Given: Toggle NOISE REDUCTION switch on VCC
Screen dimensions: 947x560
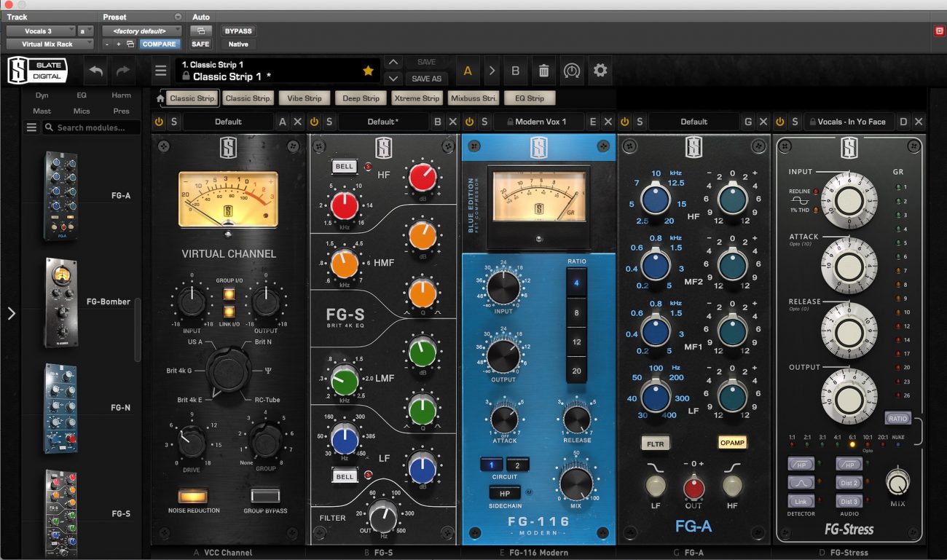Looking at the screenshot, I should [x=193, y=496].
